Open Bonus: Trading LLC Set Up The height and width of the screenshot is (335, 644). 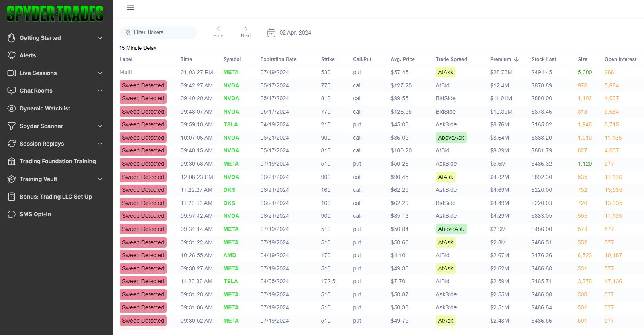click(x=56, y=197)
